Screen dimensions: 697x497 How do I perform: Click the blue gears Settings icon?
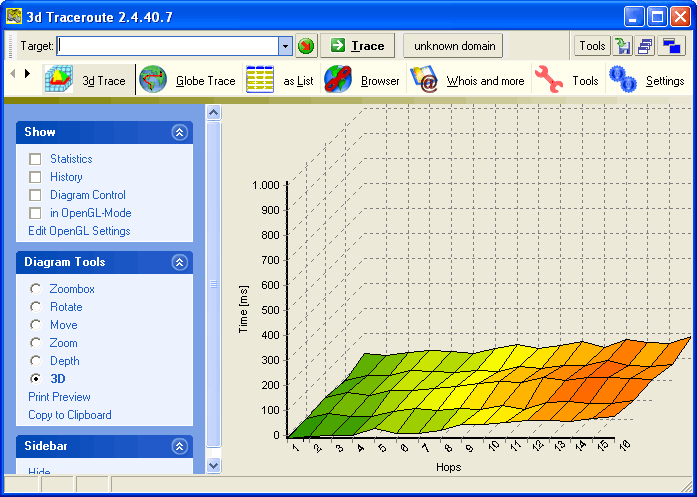(x=622, y=79)
